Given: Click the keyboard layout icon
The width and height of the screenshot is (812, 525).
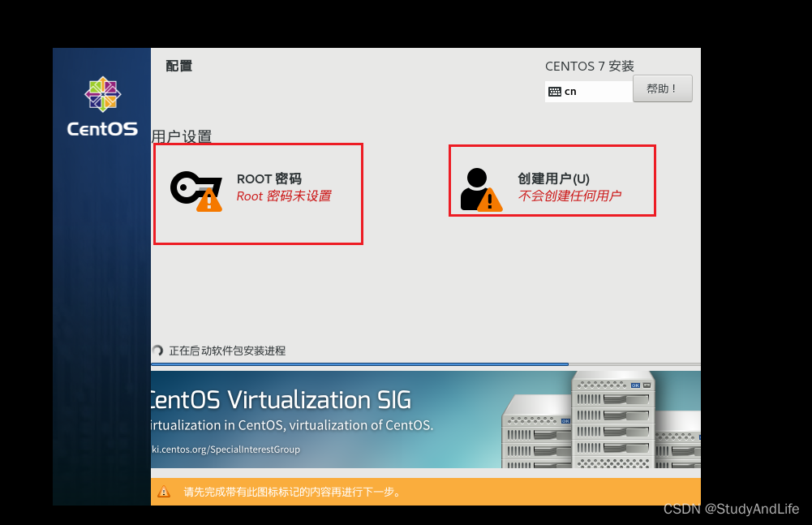Looking at the screenshot, I should tap(555, 92).
